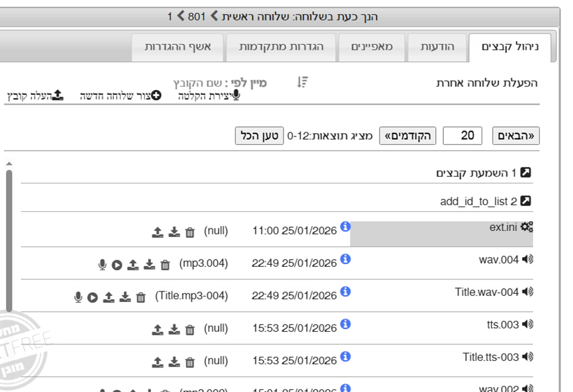Open the הגדרות מתקדמות tab

tap(280, 47)
